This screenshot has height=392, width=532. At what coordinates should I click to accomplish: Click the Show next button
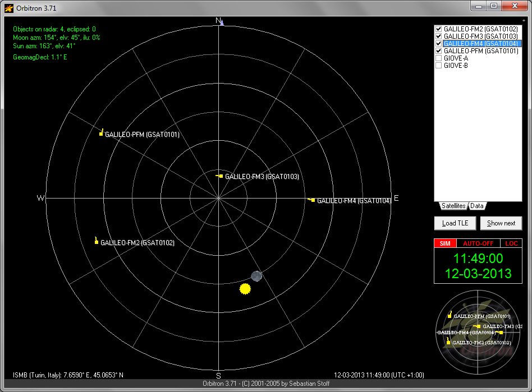(501, 223)
